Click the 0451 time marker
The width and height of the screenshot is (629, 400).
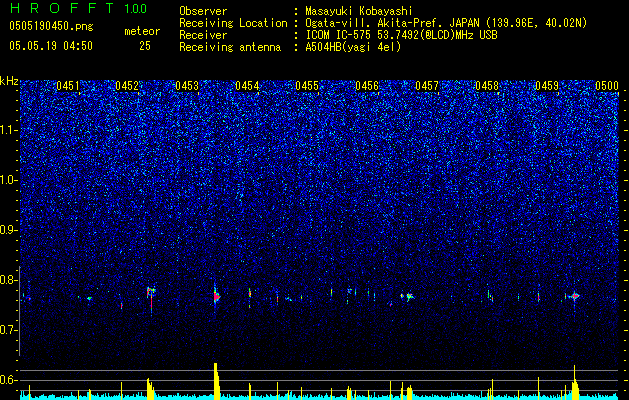pos(68,86)
